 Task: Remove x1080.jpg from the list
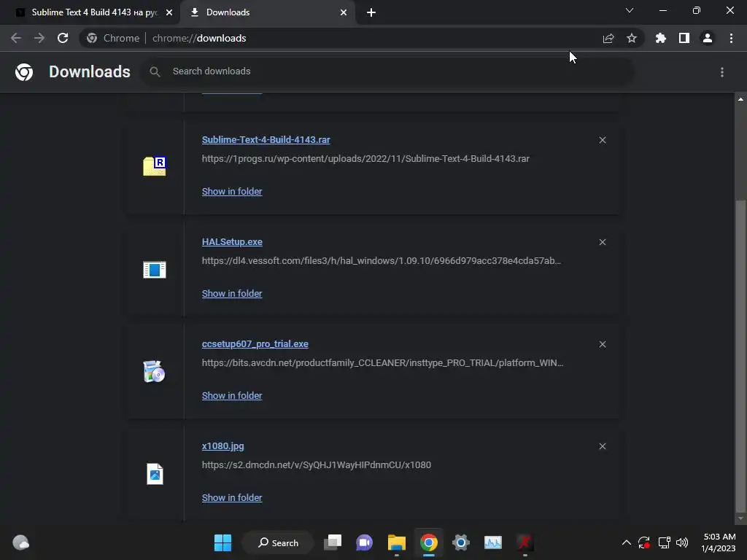point(603,446)
